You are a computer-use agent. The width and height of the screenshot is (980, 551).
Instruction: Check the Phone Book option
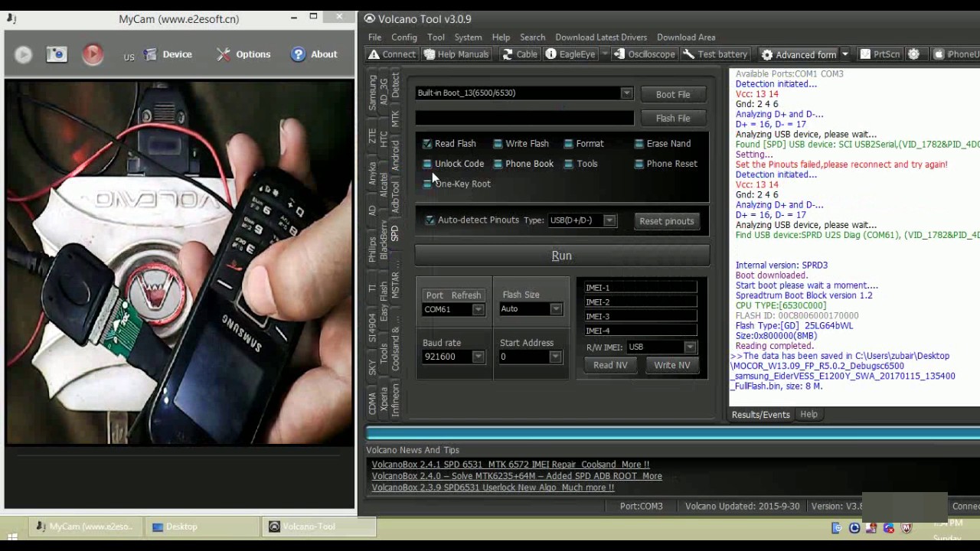click(x=498, y=164)
